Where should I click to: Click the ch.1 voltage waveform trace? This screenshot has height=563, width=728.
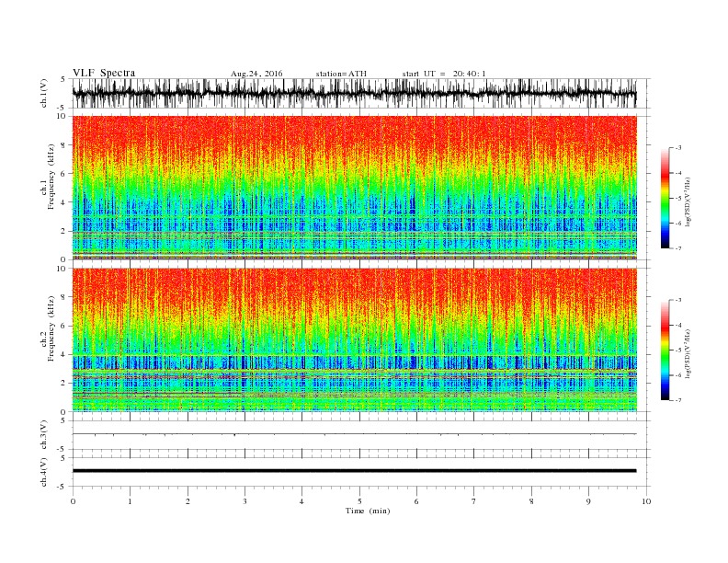tap(354, 93)
